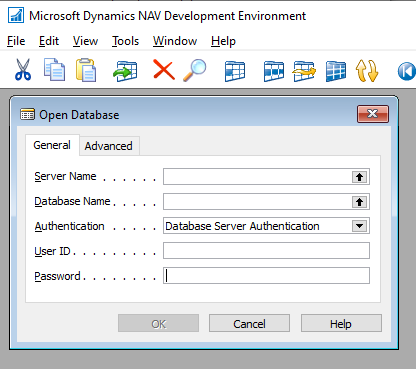The image size is (416, 369).
Task: Click the Password input field
Action: pos(266,276)
